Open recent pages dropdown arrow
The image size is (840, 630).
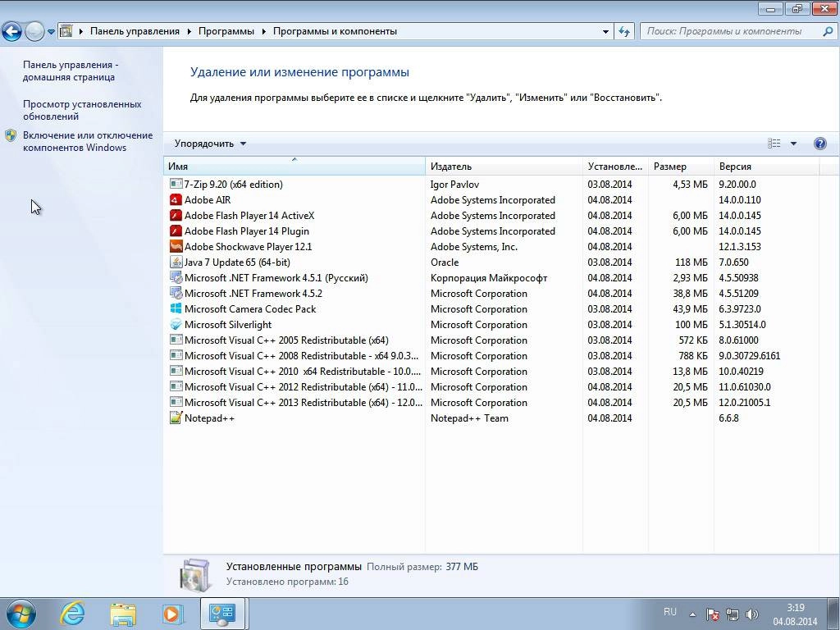(x=51, y=32)
